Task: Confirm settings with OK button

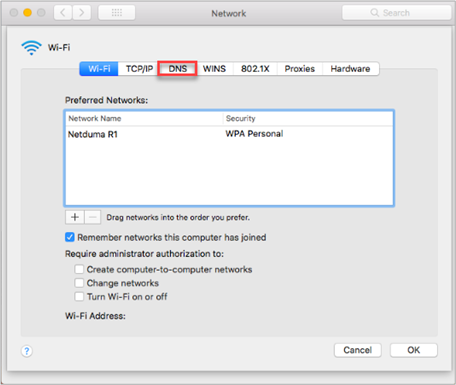Action: pos(414,350)
